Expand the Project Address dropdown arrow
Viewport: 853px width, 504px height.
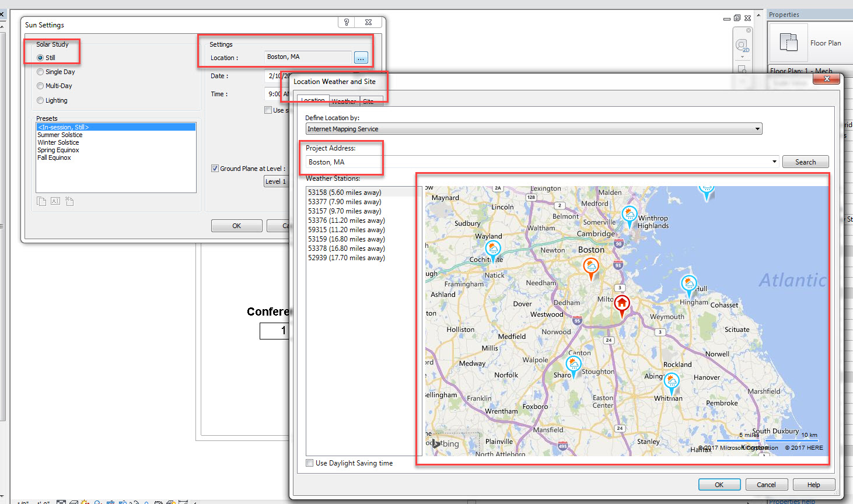coord(774,162)
